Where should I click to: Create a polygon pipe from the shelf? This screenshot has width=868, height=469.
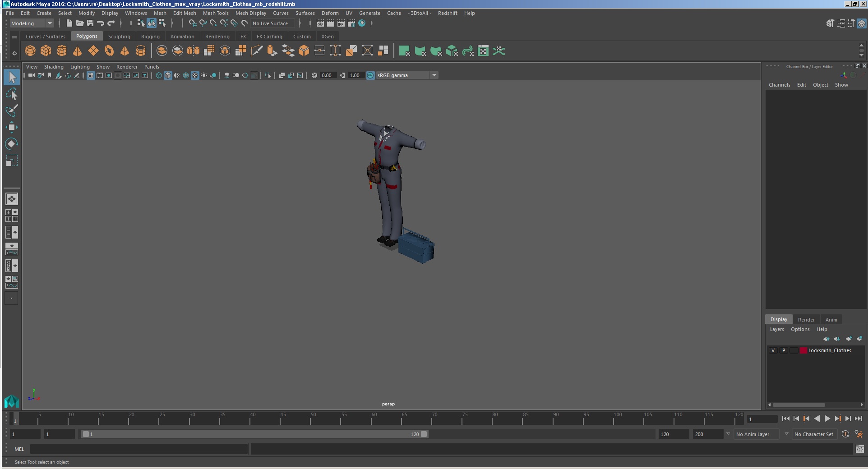pyautogui.click(x=141, y=51)
